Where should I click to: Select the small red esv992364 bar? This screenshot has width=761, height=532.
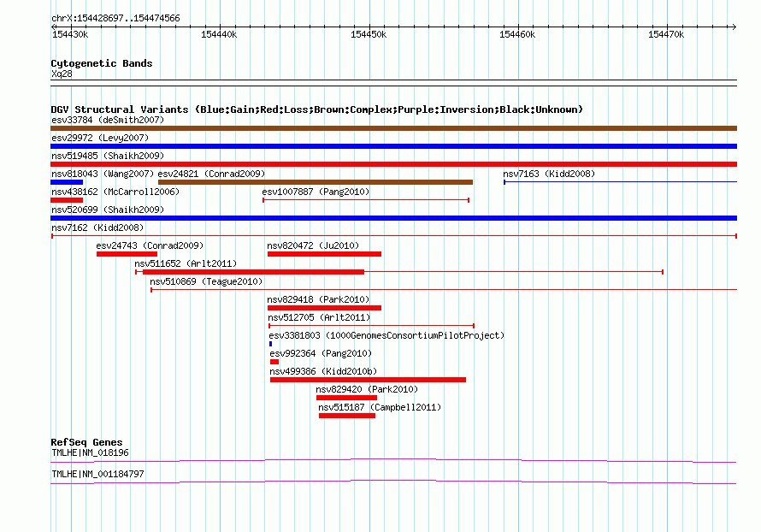pyautogui.click(x=274, y=362)
